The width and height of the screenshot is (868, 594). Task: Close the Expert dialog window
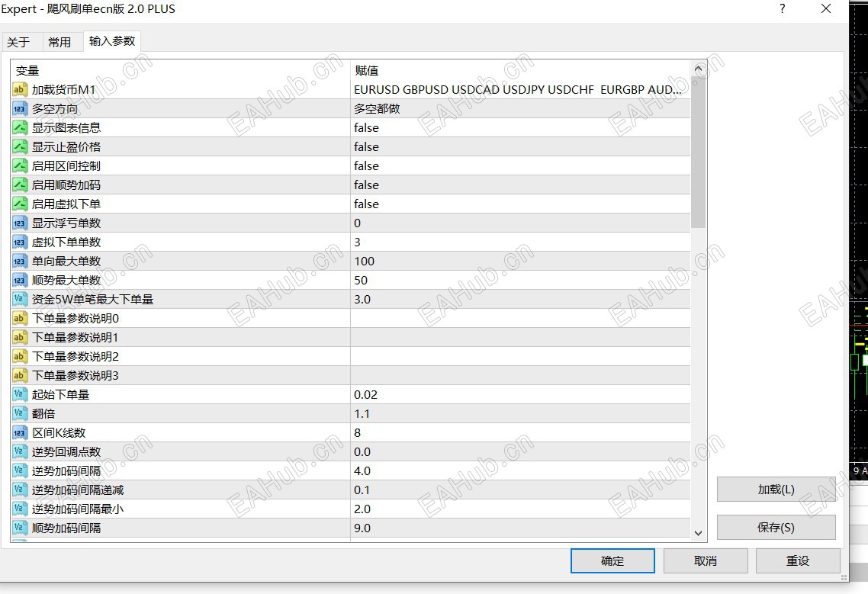click(826, 9)
